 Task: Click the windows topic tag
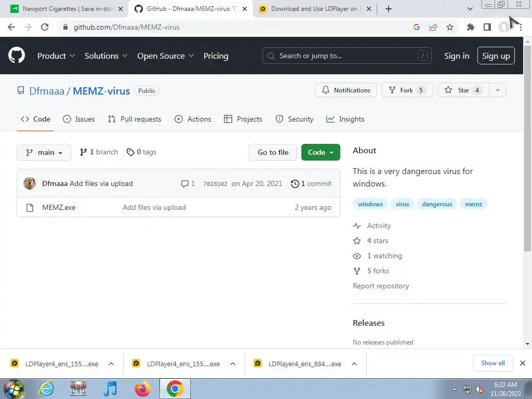[370, 204]
